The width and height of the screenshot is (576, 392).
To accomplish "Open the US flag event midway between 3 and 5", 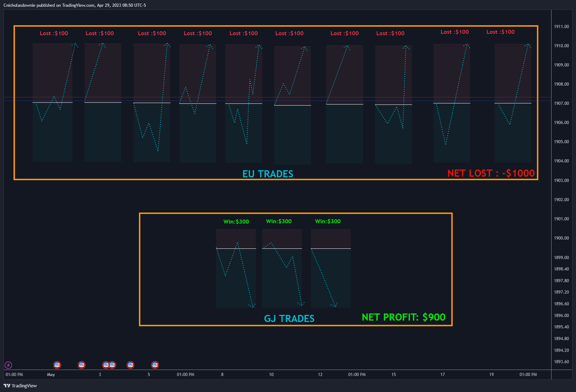I will click(130, 365).
